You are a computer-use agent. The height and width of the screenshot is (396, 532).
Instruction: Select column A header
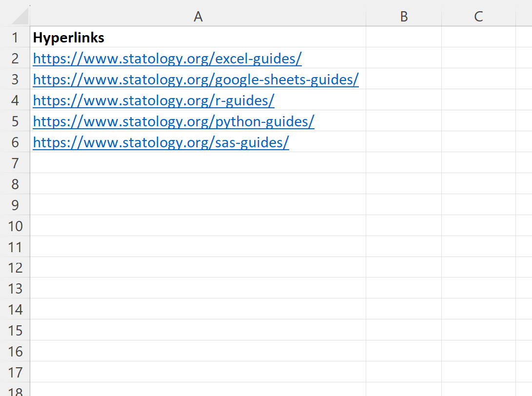(x=198, y=16)
